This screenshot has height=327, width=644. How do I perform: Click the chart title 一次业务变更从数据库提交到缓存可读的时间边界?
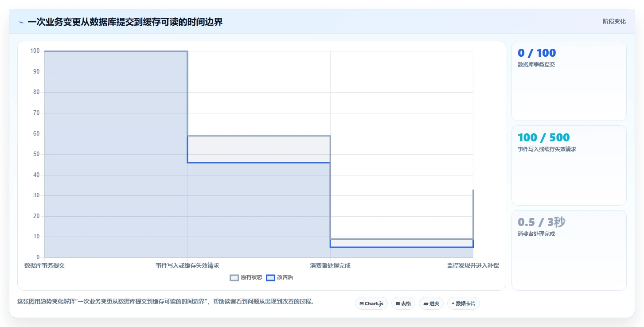point(125,22)
